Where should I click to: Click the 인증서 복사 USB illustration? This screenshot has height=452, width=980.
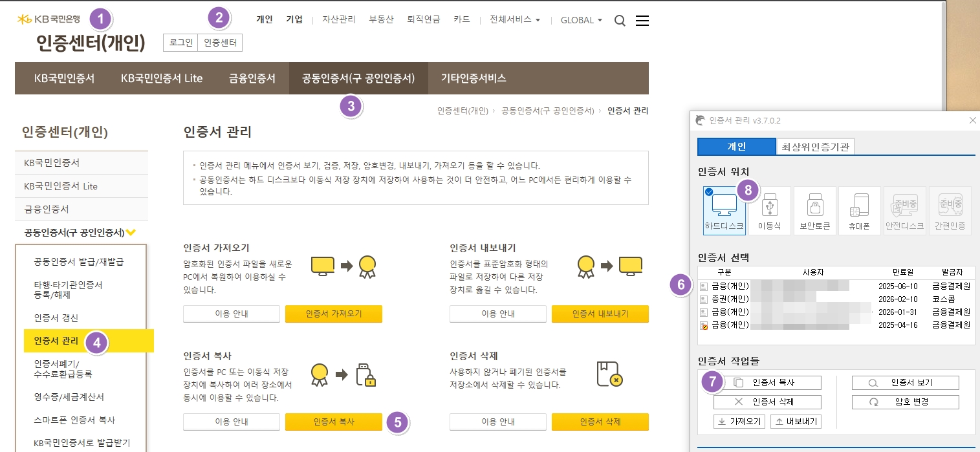(343, 376)
